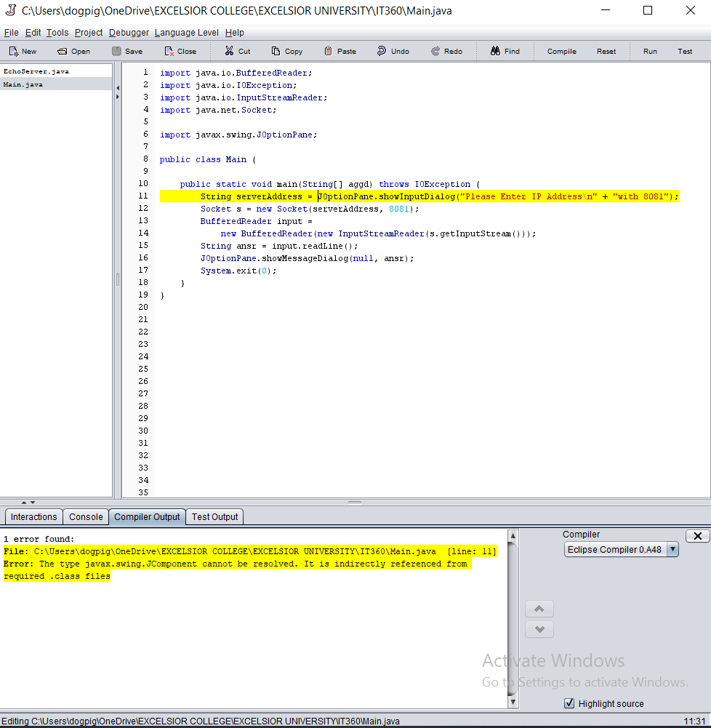The width and height of the screenshot is (711, 728).
Task: Click the Save icon
Action: tap(126, 51)
